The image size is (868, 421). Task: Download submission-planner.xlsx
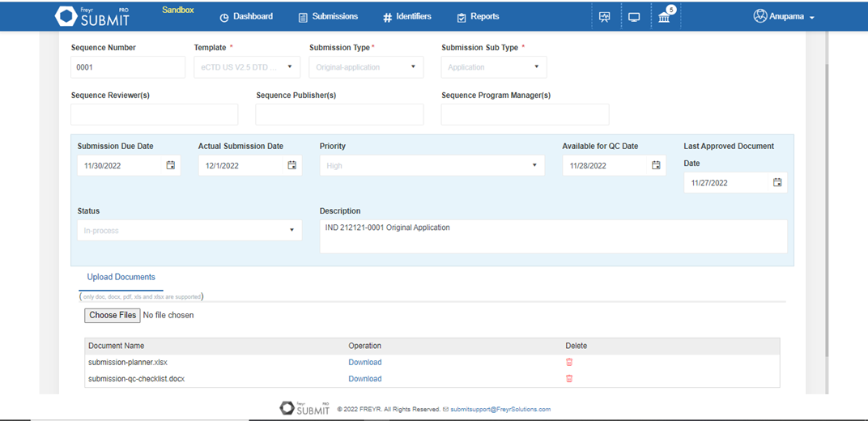click(365, 363)
